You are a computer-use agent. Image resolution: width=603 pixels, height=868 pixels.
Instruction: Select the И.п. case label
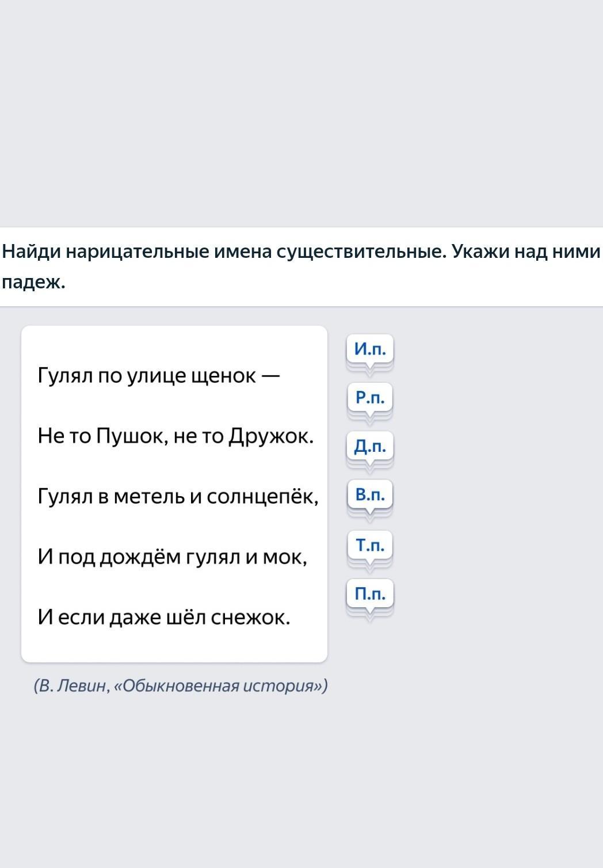click(x=370, y=349)
